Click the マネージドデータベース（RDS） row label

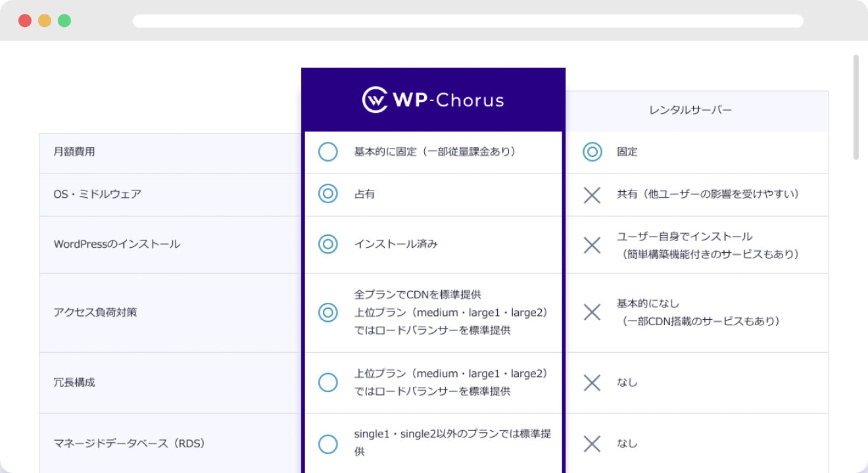click(130, 443)
